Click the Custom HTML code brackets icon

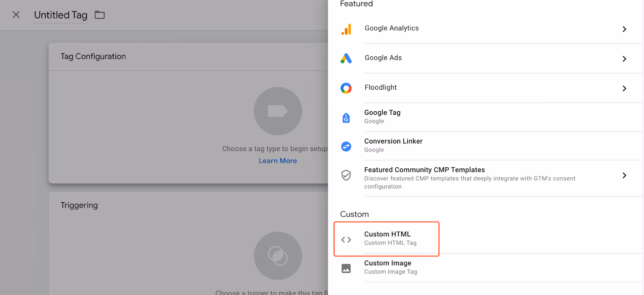(x=346, y=240)
